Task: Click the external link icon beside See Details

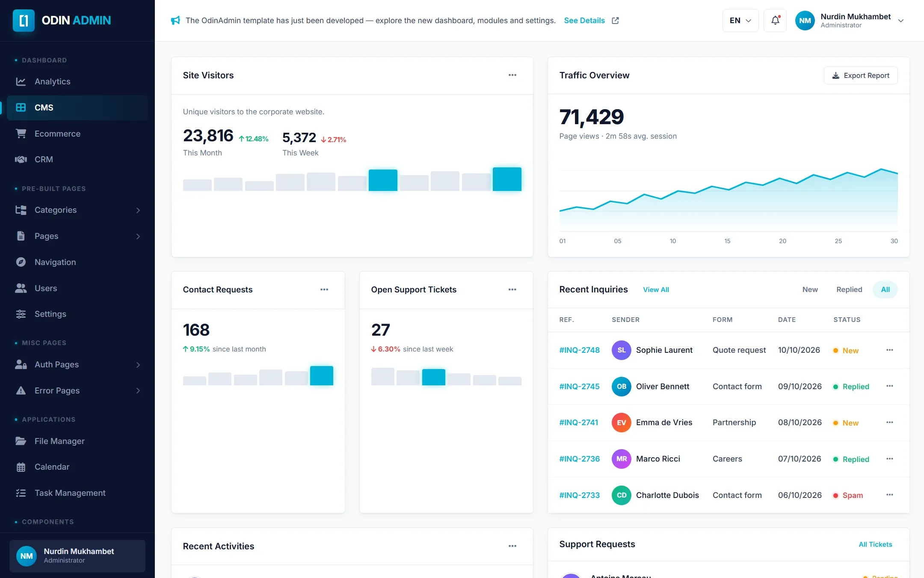Action: tap(615, 21)
